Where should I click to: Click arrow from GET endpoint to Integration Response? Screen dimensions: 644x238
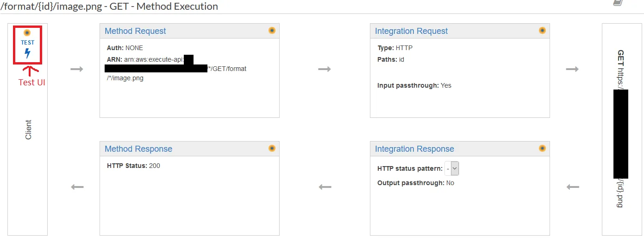pyautogui.click(x=573, y=187)
